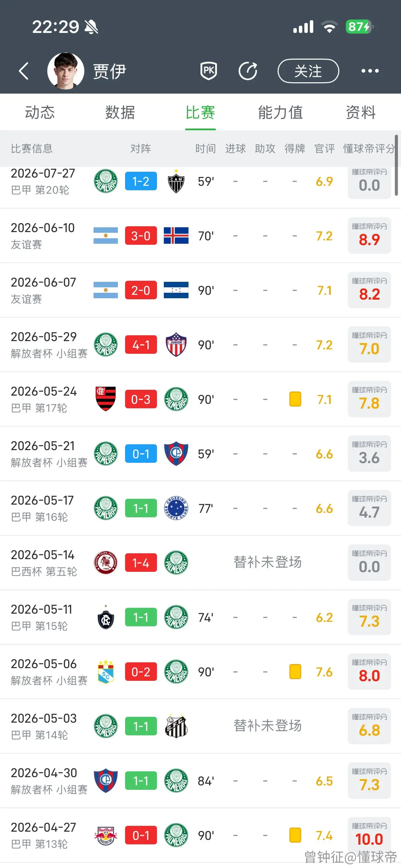Click the vertical scrollbar on right edge
The height and width of the screenshot is (868, 401).
pos(396,165)
